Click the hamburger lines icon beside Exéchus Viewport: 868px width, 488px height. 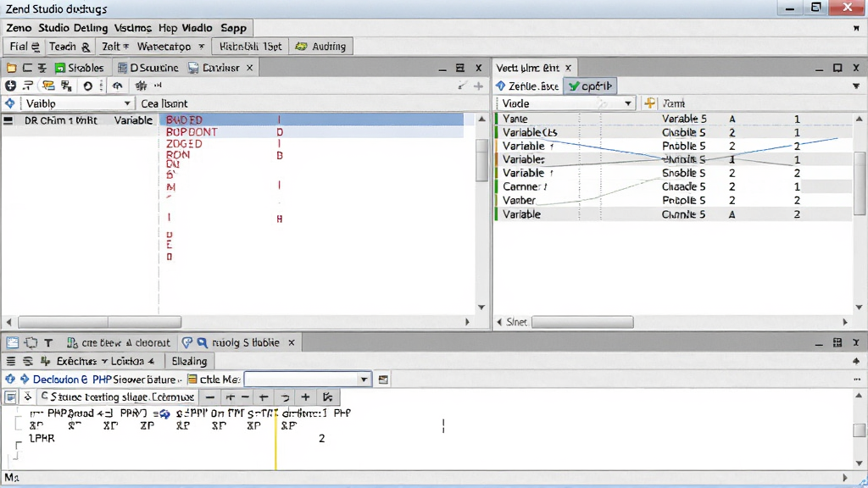10,361
